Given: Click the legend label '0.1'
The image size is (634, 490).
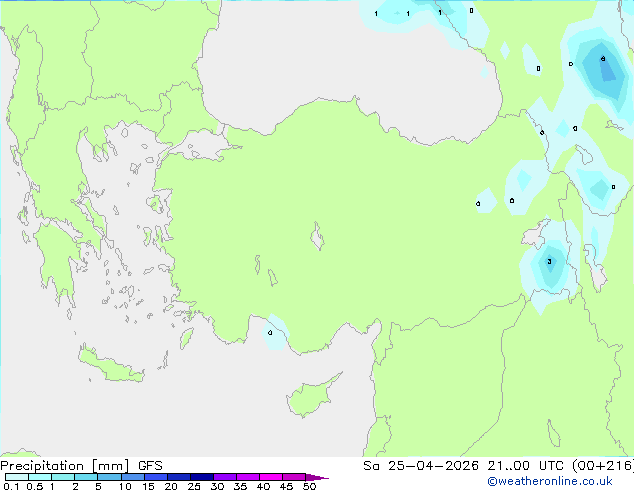Looking at the screenshot, I should tap(11, 486).
